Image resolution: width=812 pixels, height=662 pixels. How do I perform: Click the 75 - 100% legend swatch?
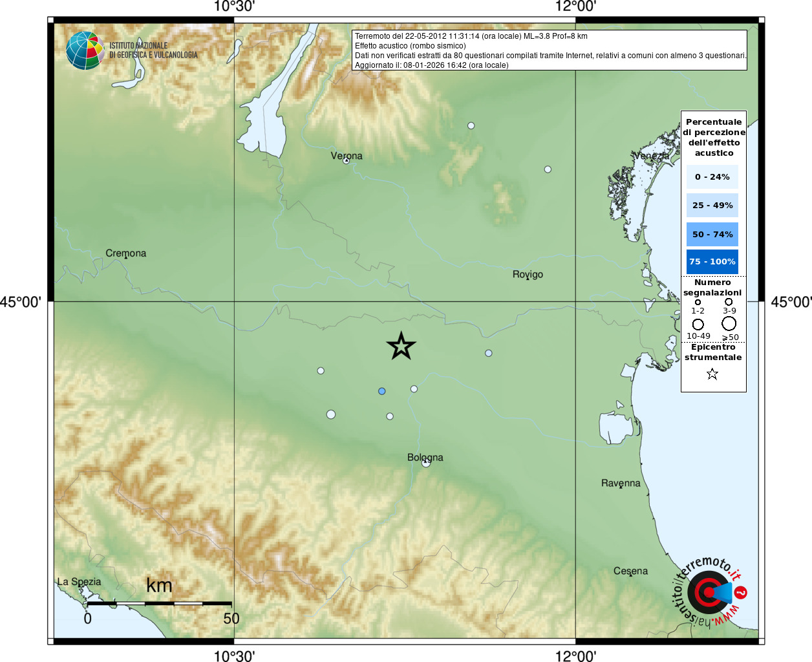click(712, 261)
